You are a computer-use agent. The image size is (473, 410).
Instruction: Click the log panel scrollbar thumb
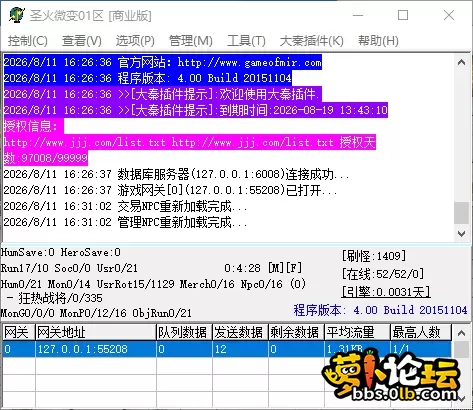click(x=462, y=213)
